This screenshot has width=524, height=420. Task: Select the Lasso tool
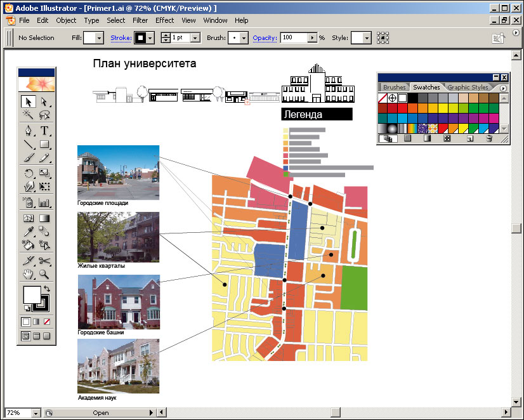44,115
